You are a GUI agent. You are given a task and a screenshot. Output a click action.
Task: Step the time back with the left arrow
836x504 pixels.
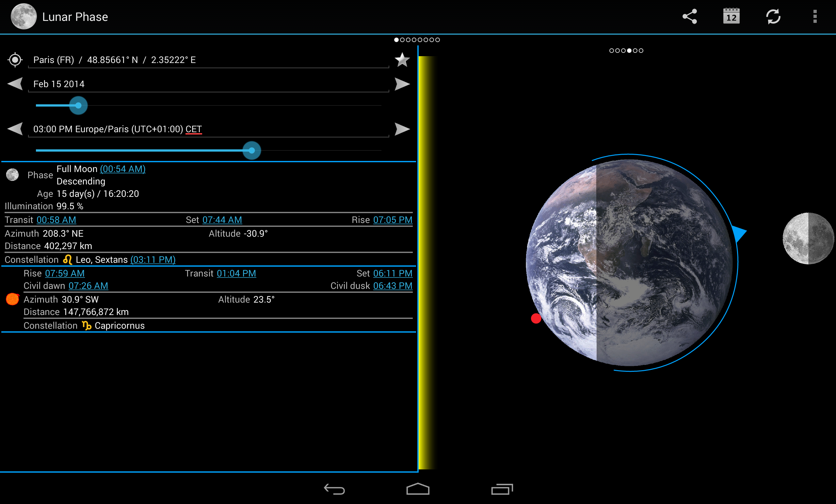tap(15, 129)
